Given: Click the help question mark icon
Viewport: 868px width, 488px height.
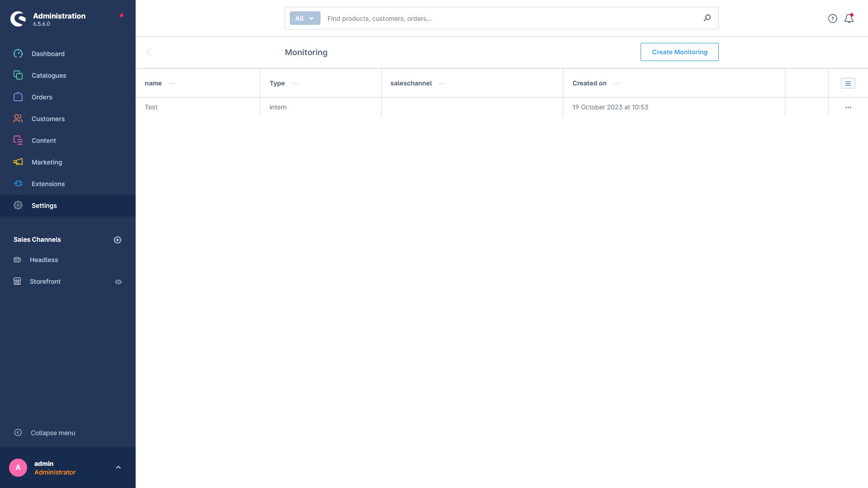Looking at the screenshot, I should pos(833,18).
